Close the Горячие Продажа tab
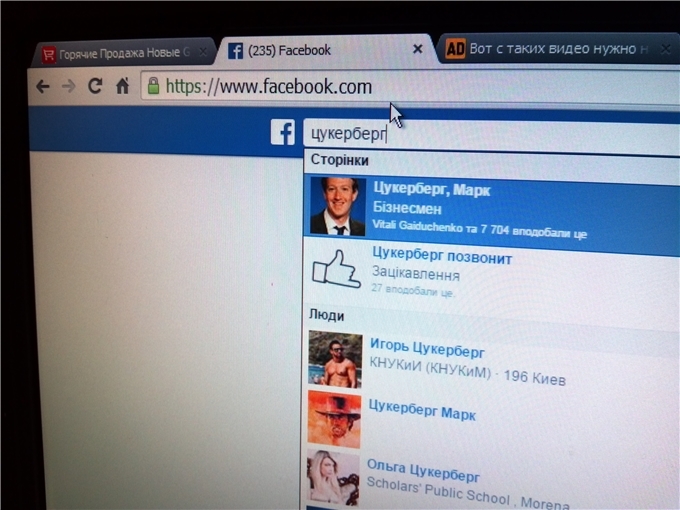680x510 pixels. [x=203, y=52]
